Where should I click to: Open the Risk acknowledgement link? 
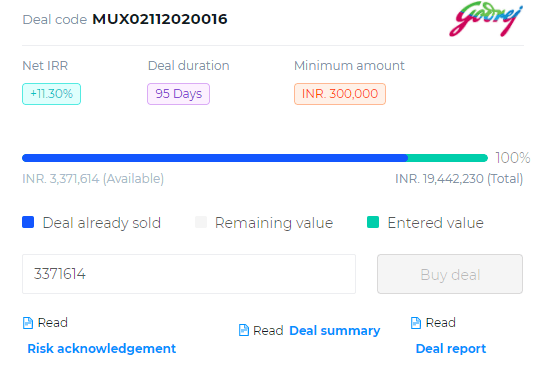pos(101,348)
